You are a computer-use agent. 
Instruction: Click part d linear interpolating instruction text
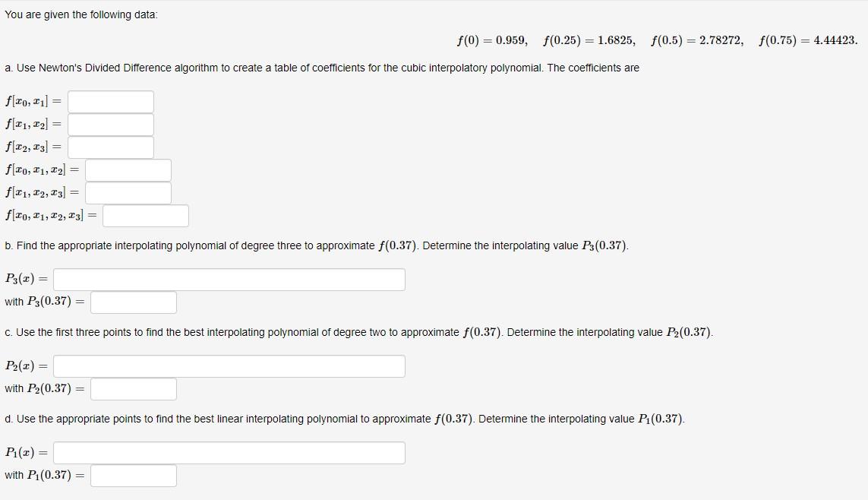pyautogui.click(x=344, y=419)
